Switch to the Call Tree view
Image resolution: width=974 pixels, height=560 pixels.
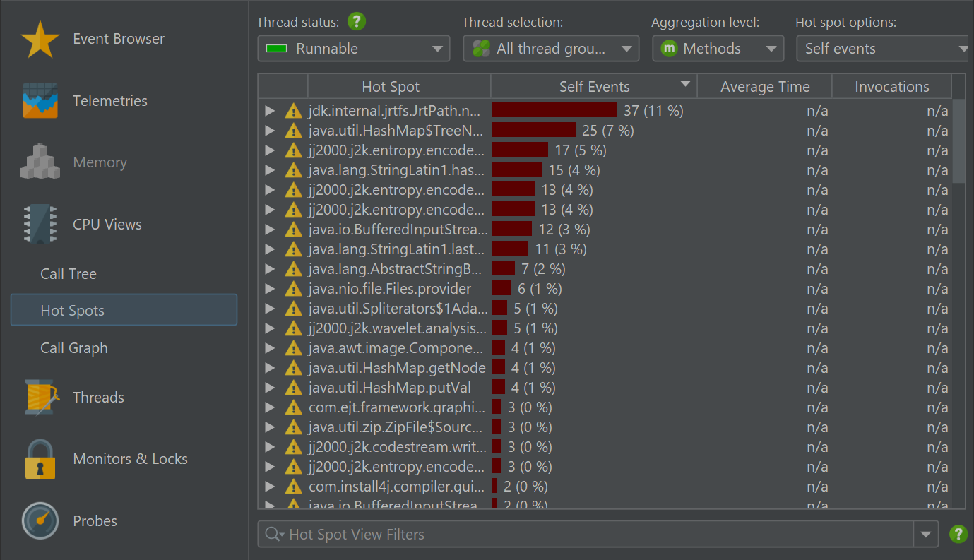pos(69,274)
